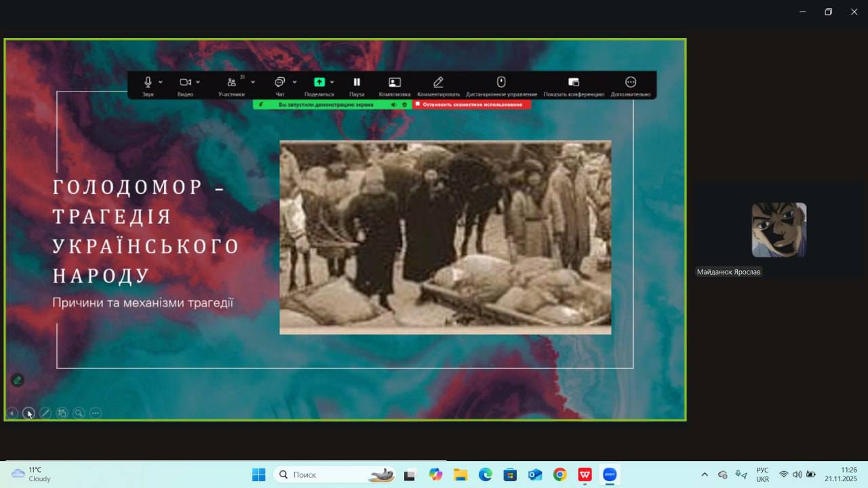Expand the arrow next to Поделиться
This screenshot has width=868, height=488.
coord(332,83)
